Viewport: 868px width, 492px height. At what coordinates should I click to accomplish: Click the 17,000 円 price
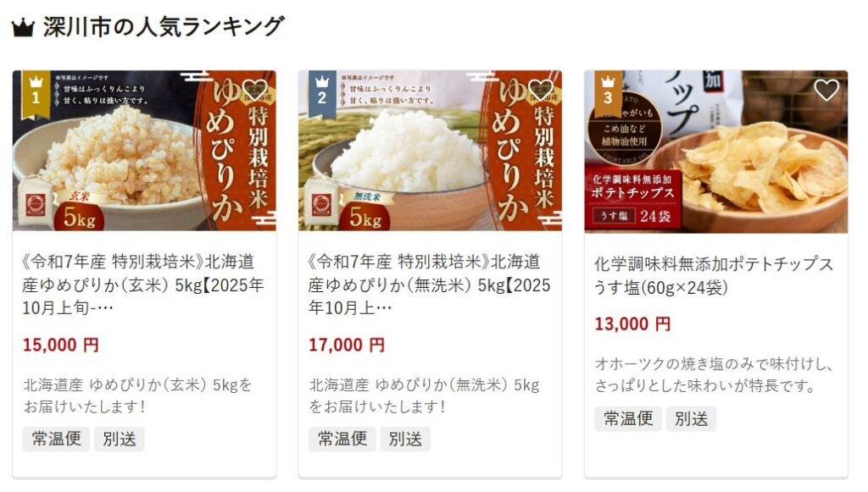pyautogui.click(x=347, y=345)
